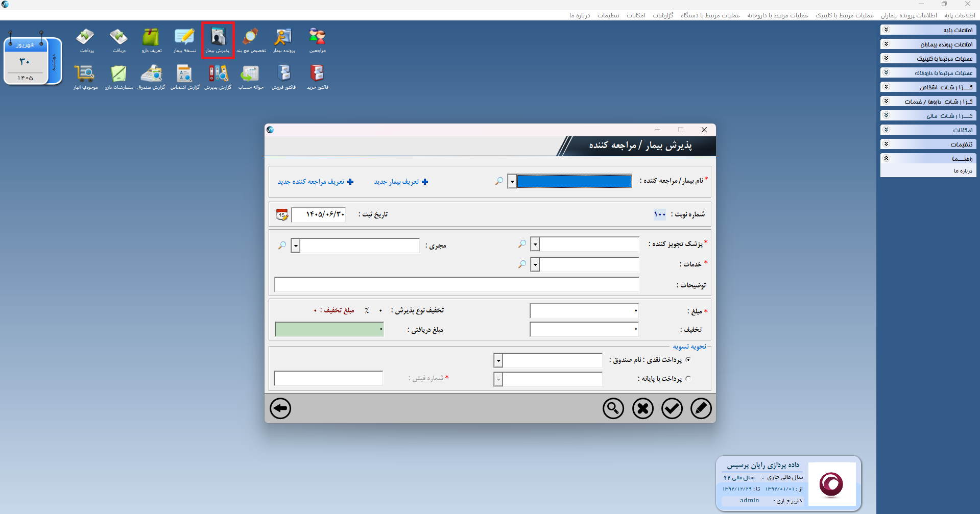Click the سفارشات دارو drug orders icon
The height and width of the screenshot is (514, 980).
click(118, 77)
